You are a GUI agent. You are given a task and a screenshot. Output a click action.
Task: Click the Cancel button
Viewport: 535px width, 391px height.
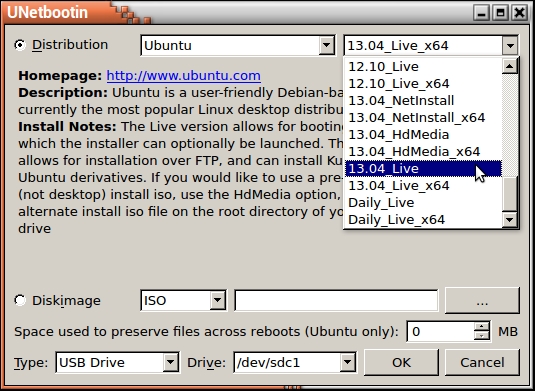482,362
